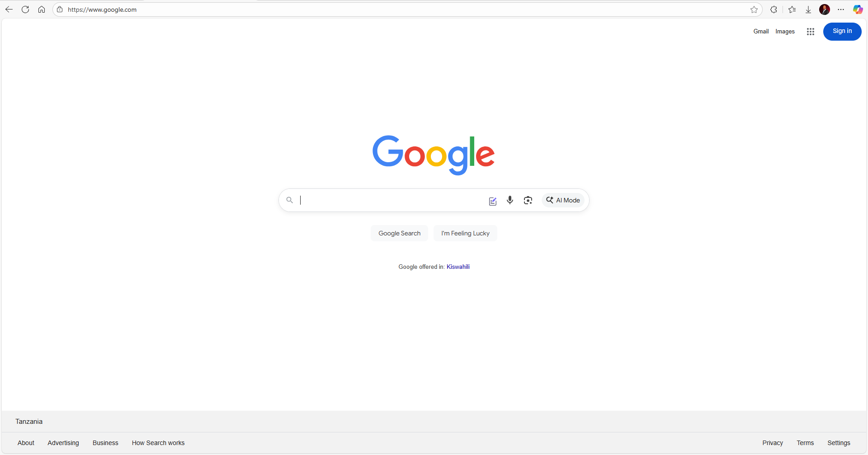Screen dimensions: 868x455
Task: Open the notes pencil icon in search box
Action: click(493, 201)
